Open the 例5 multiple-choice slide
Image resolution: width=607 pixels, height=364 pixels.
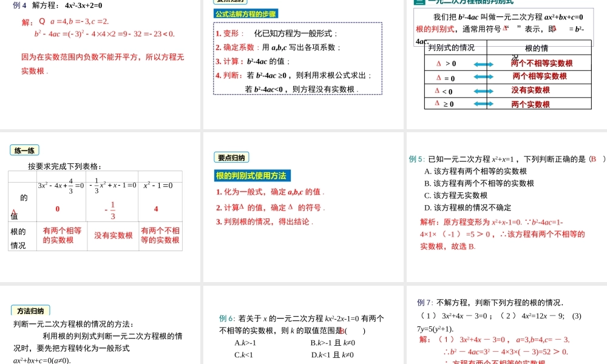(507, 207)
